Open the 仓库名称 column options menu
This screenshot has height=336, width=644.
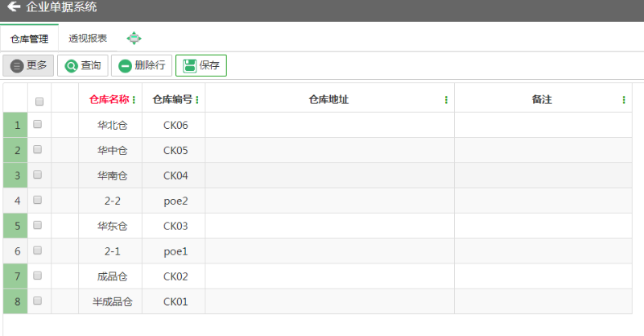134,100
